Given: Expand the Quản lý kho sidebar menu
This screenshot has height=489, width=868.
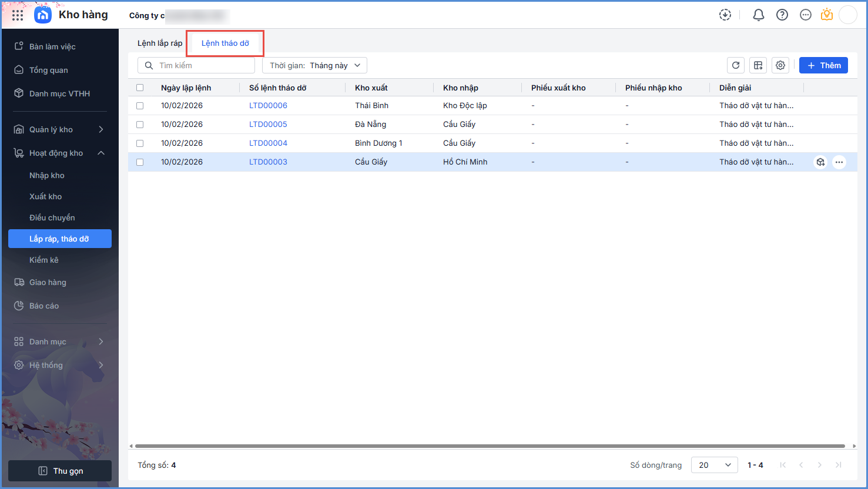Looking at the screenshot, I should 59,129.
